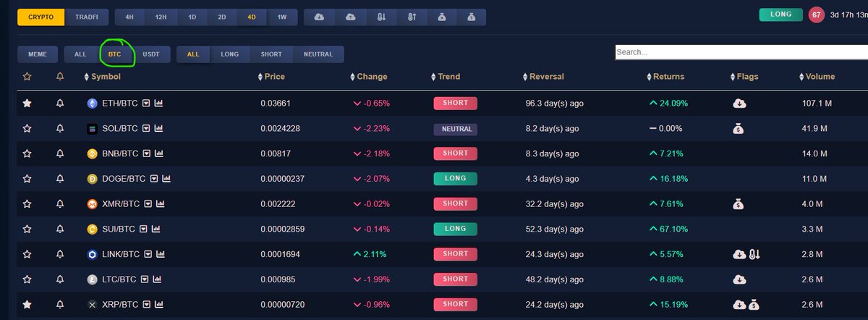
Task: Set alert bell for XRP/BTC
Action: pos(60,304)
